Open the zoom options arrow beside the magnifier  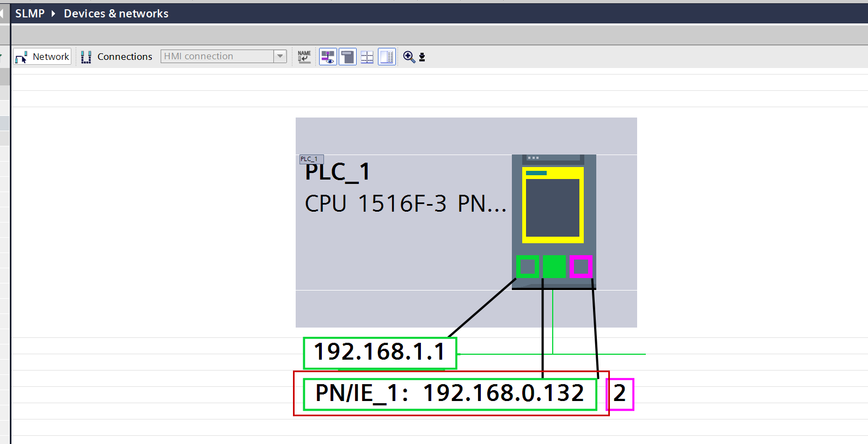pyautogui.click(x=422, y=57)
